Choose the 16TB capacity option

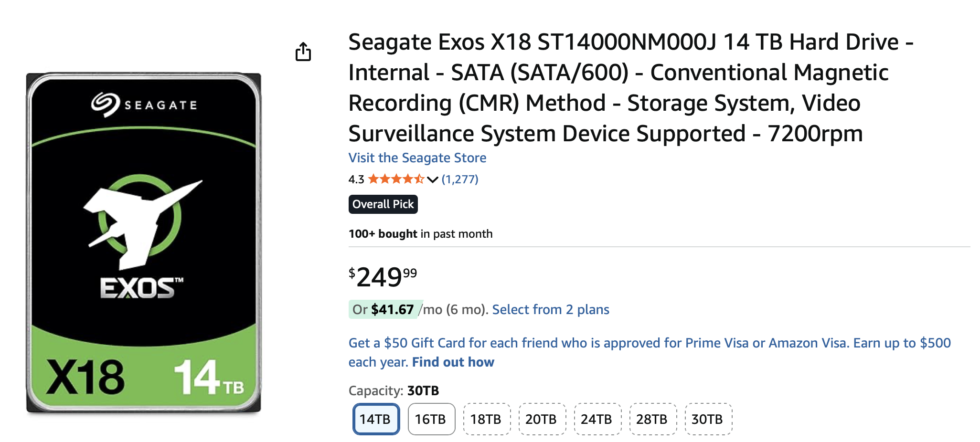point(431,419)
